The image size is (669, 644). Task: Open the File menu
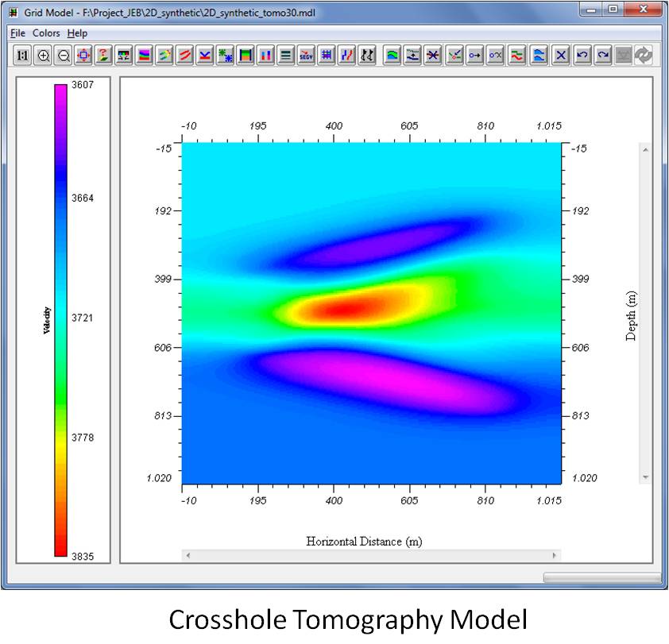(17, 33)
